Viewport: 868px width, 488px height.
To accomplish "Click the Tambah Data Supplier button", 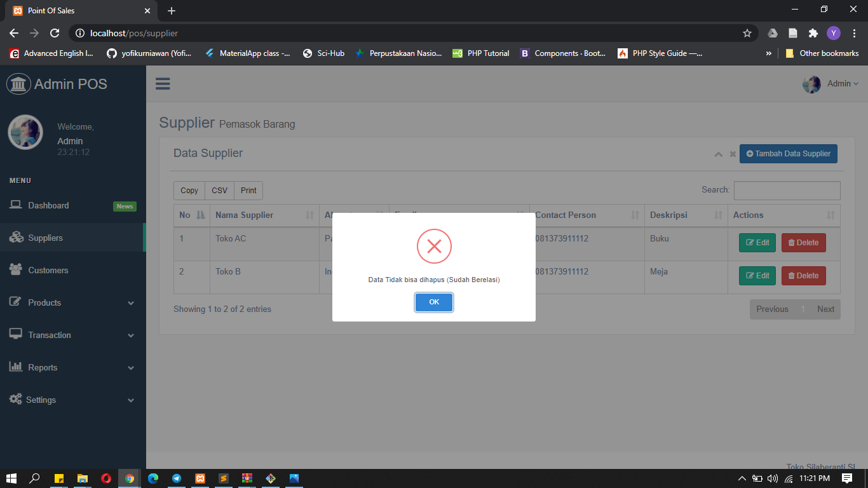I will [x=788, y=153].
